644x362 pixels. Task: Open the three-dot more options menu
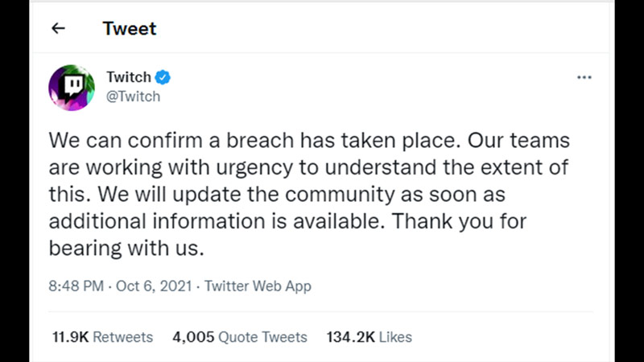[584, 77]
